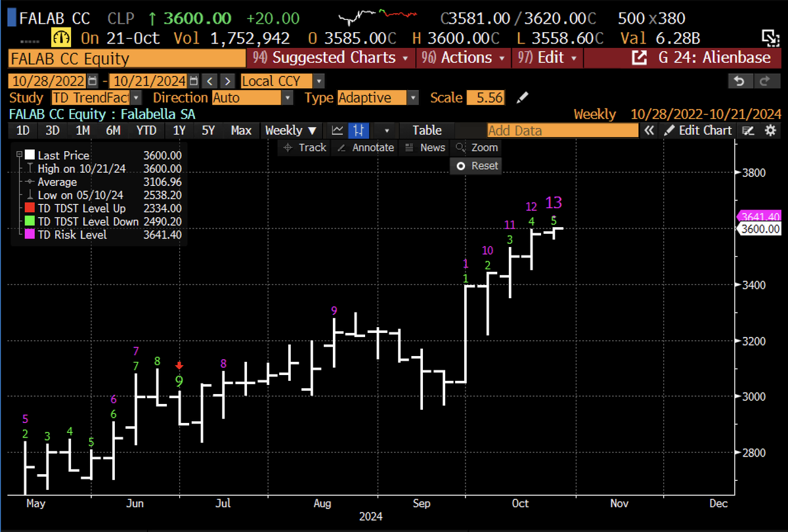Click the next period arrow
The height and width of the screenshot is (532, 788).
coord(227,81)
